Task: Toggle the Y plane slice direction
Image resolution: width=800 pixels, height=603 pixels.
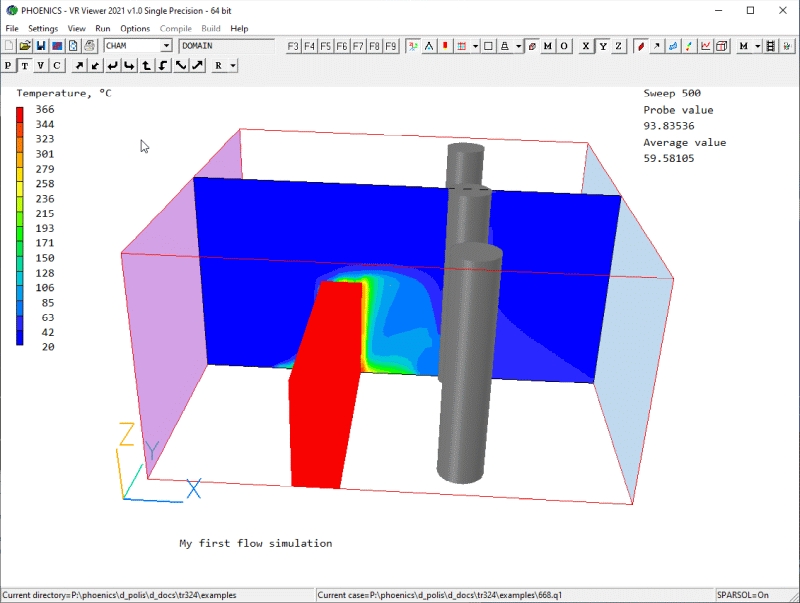Action: [x=603, y=46]
